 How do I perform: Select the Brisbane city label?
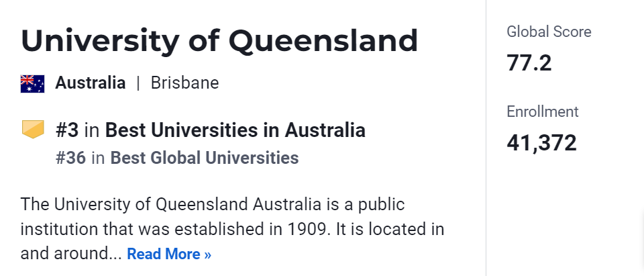184,83
